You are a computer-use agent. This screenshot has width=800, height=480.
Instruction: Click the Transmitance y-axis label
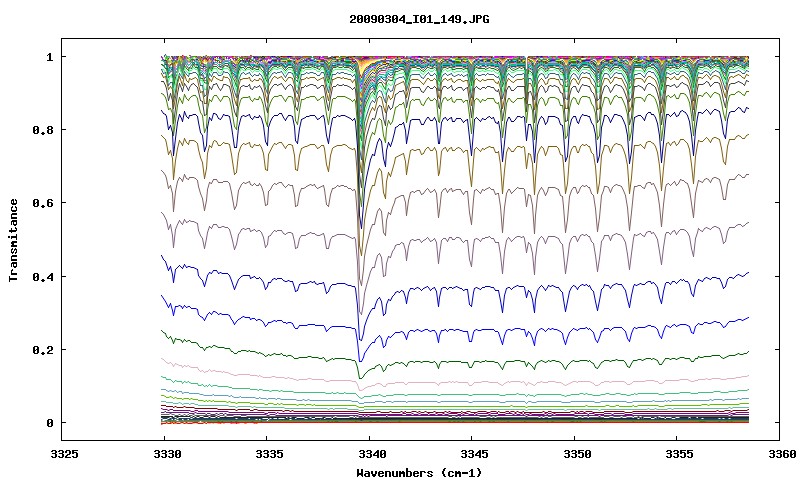point(14,240)
